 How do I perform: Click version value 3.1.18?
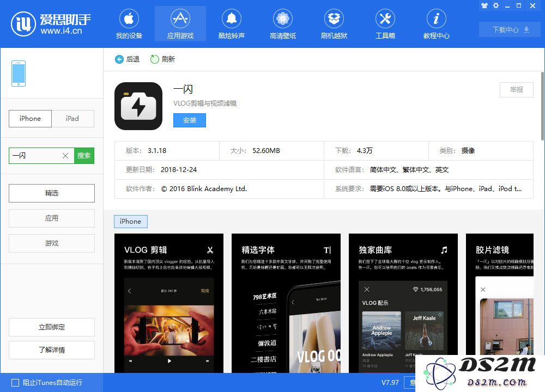pyautogui.click(x=157, y=151)
